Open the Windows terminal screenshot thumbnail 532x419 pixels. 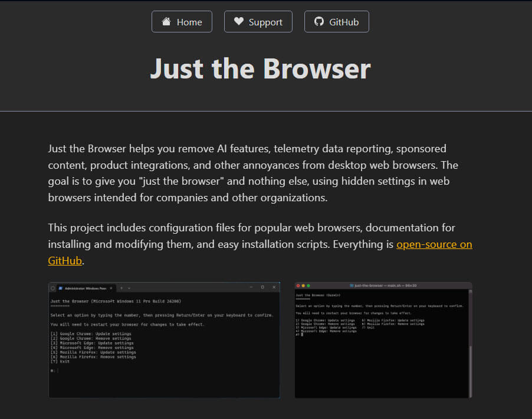pyautogui.click(x=164, y=340)
